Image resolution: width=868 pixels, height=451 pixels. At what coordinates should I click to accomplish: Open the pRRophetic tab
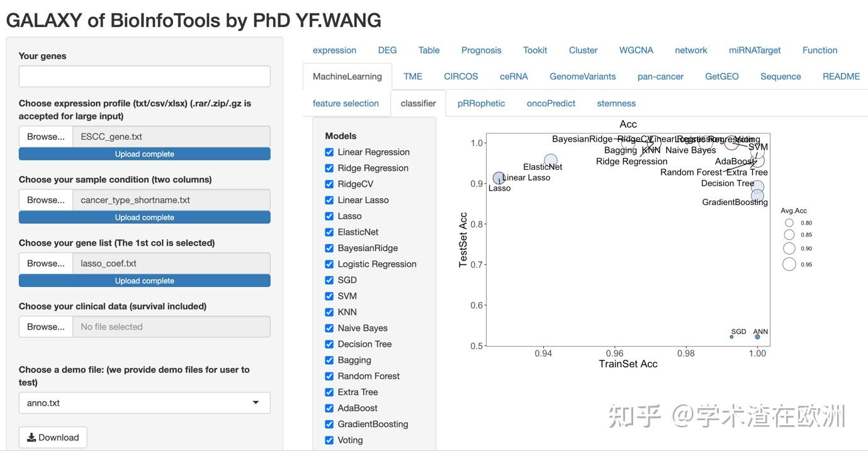tap(481, 103)
